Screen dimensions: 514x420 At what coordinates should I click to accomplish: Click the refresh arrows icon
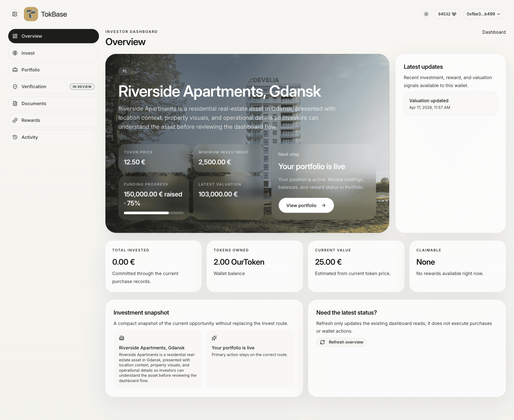(323, 342)
